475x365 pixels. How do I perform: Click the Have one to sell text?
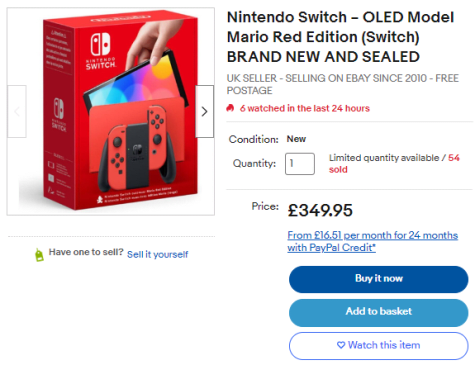[86, 252]
